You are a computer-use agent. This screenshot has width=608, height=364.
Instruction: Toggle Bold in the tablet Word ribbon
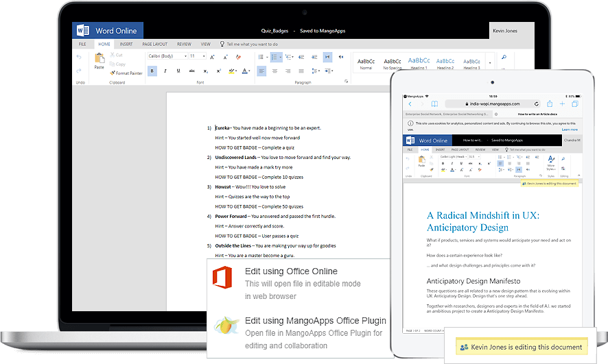click(x=443, y=163)
